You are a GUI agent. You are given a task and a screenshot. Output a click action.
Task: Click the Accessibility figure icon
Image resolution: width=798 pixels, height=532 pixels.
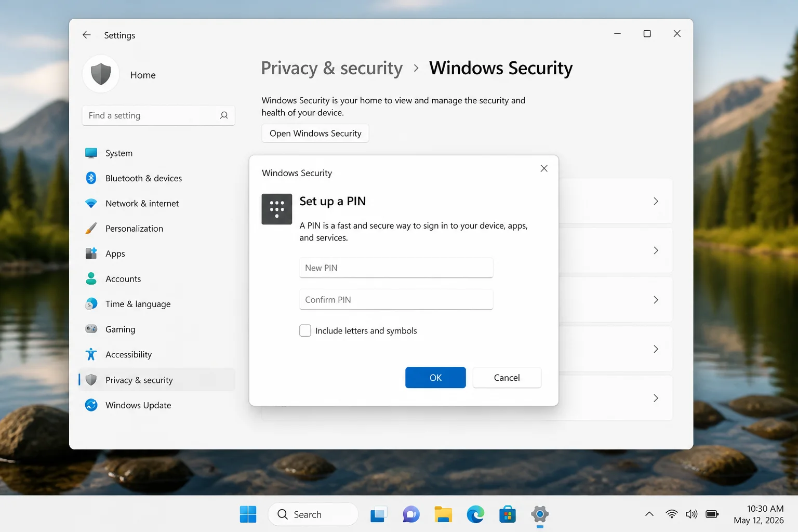tap(91, 354)
